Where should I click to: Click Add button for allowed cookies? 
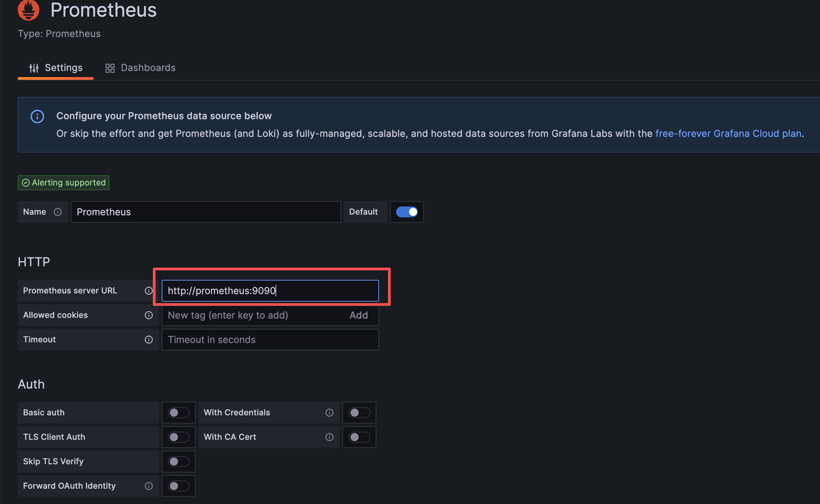(x=358, y=315)
